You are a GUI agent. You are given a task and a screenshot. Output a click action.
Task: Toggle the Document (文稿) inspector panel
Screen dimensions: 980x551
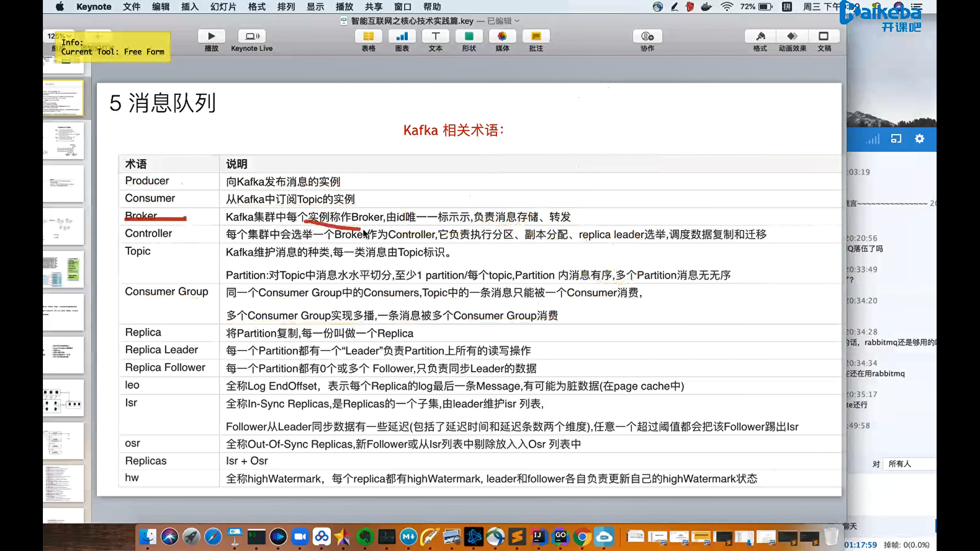[x=824, y=36]
